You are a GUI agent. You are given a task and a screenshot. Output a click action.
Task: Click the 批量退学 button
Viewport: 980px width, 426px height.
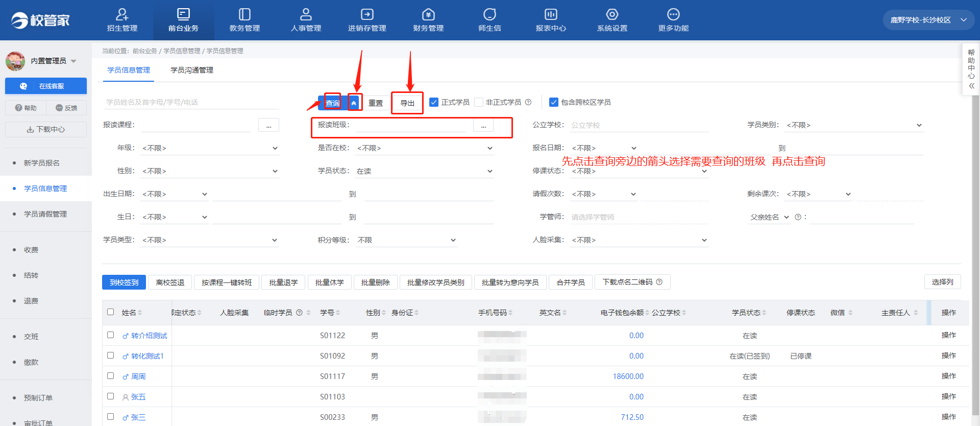(283, 282)
